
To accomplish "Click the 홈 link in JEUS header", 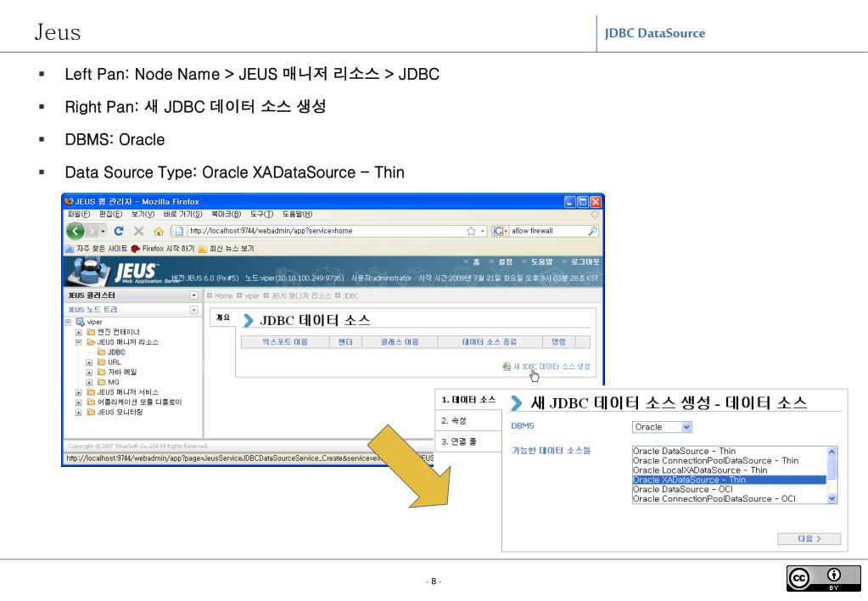I will coord(476,261).
